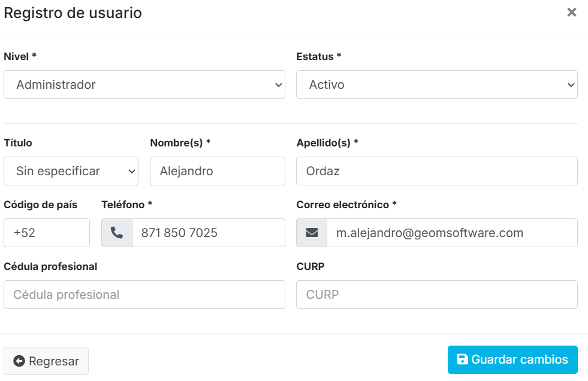Click the envelope icon beside email field
This screenshot has width=588, height=381.
312,233
